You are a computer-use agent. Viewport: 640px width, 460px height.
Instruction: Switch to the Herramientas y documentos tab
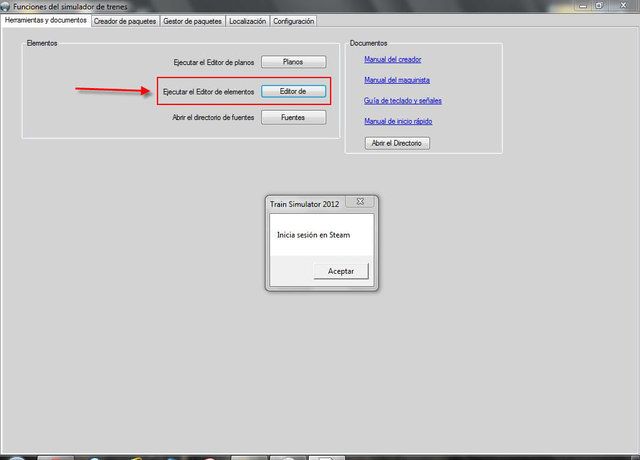tap(46, 20)
